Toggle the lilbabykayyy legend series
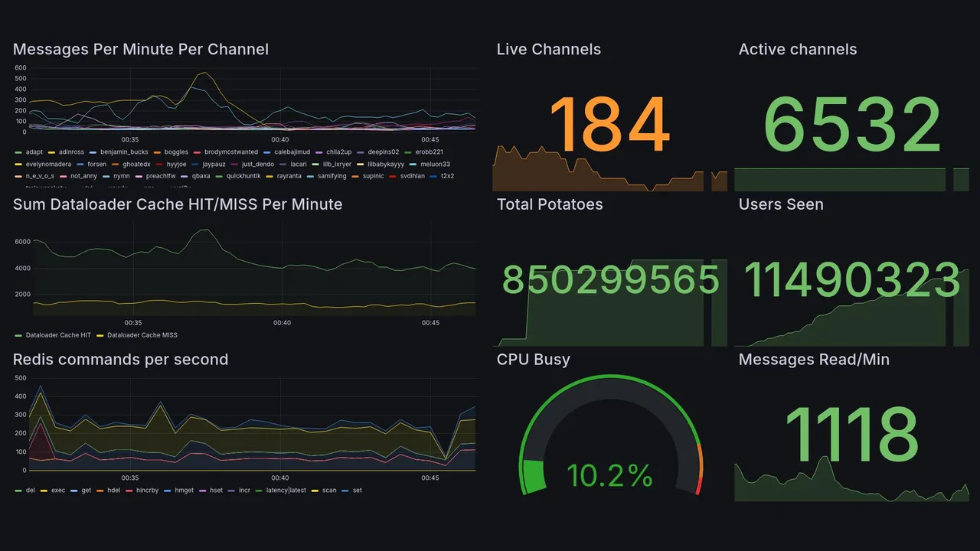Screen dimensions: 980x551 click(x=386, y=164)
